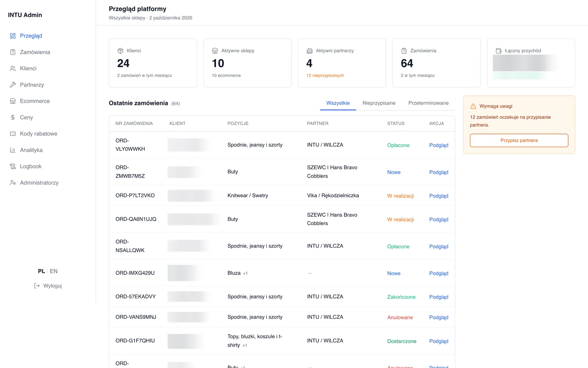Click the Analityka chart icon
The height and width of the screenshot is (368, 588).
(x=13, y=150)
